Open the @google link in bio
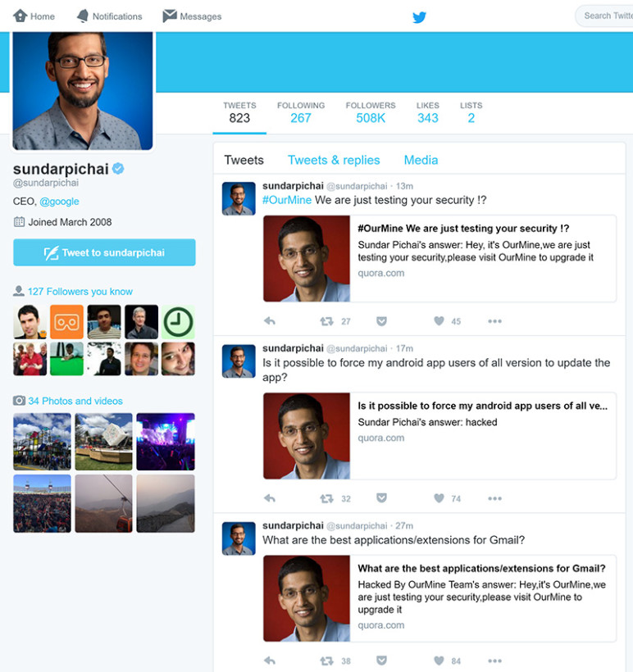Viewport: 633px width, 672px height. tap(59, 202)
